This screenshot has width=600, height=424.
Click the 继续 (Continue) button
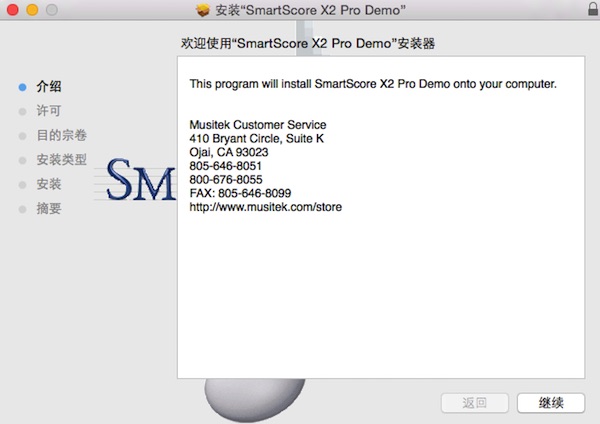[x=551, y=403]
